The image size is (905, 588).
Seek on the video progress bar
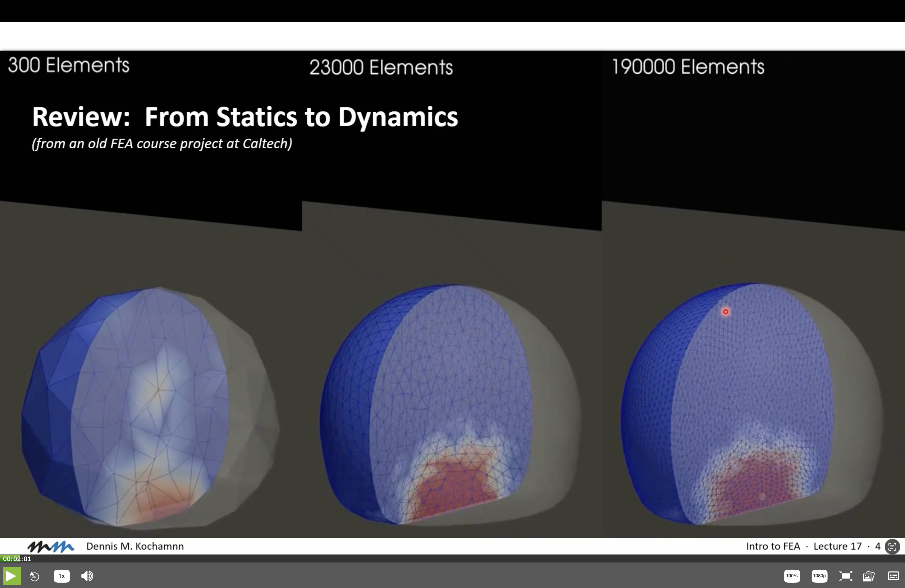pyautogui.click(x=452, y=559)
